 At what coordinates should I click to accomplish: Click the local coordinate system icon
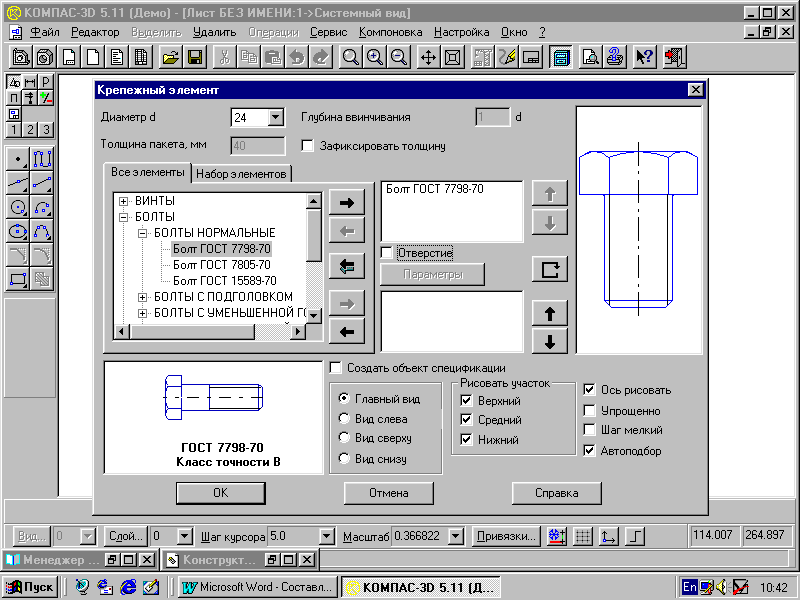[608, 536]
